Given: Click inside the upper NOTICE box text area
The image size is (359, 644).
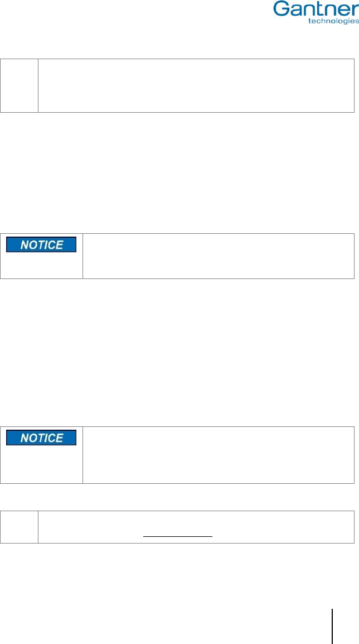Looking at the screenshot, I should click(218, 256).
